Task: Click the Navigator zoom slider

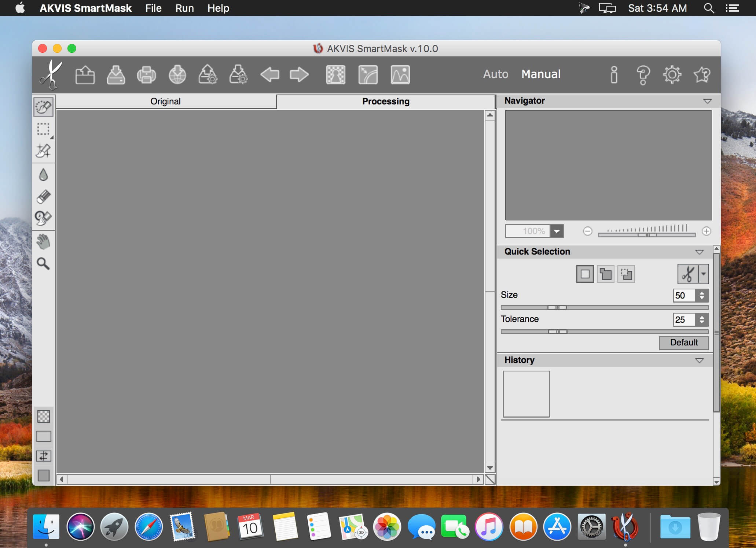Action: [647, 235]
